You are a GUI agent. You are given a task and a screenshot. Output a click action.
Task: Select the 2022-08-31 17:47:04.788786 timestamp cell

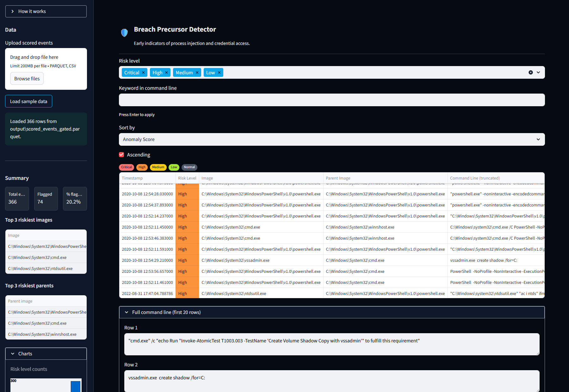[147, 293]
